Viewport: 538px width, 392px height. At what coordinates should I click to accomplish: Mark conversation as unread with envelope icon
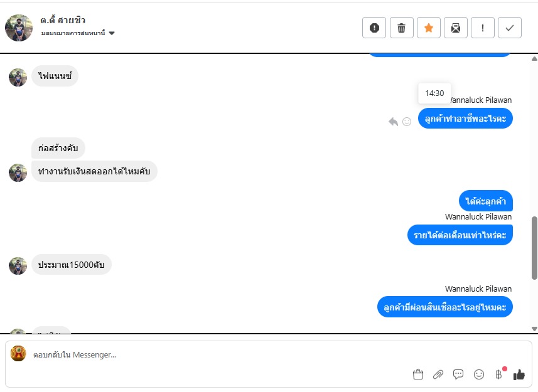point(456,28)
